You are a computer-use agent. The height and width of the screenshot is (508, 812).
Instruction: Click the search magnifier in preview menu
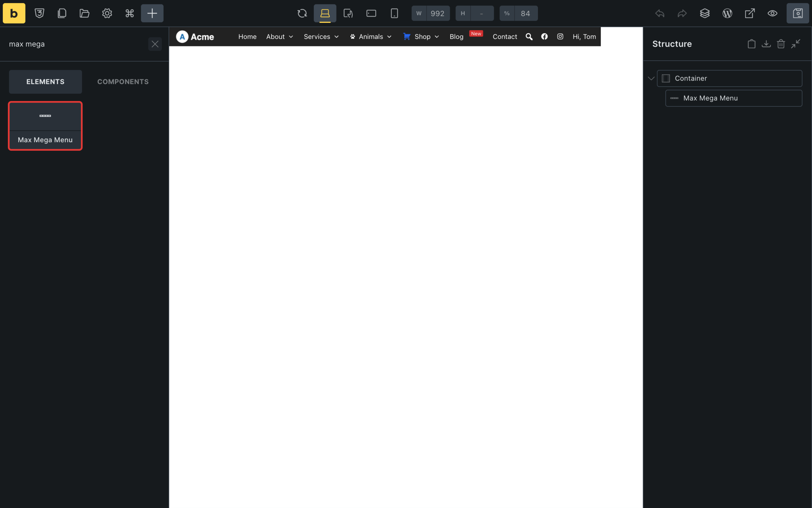point(529,37)
